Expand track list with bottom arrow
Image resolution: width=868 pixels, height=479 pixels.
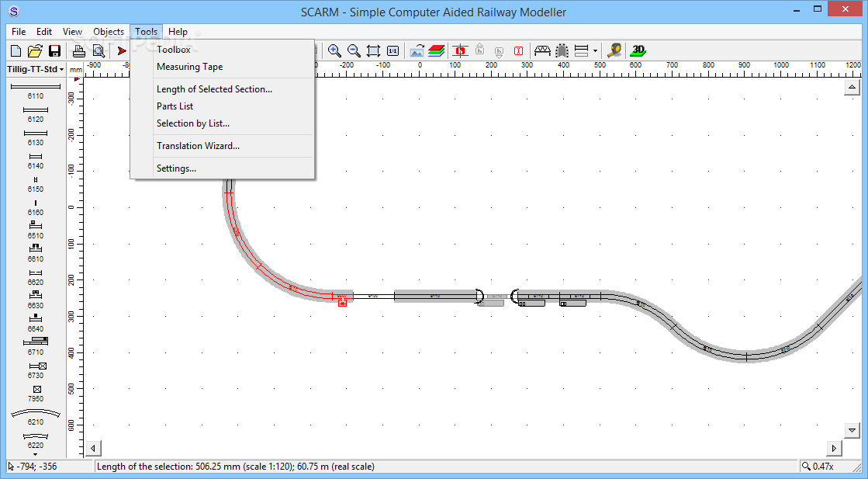[x=36, y=455]
